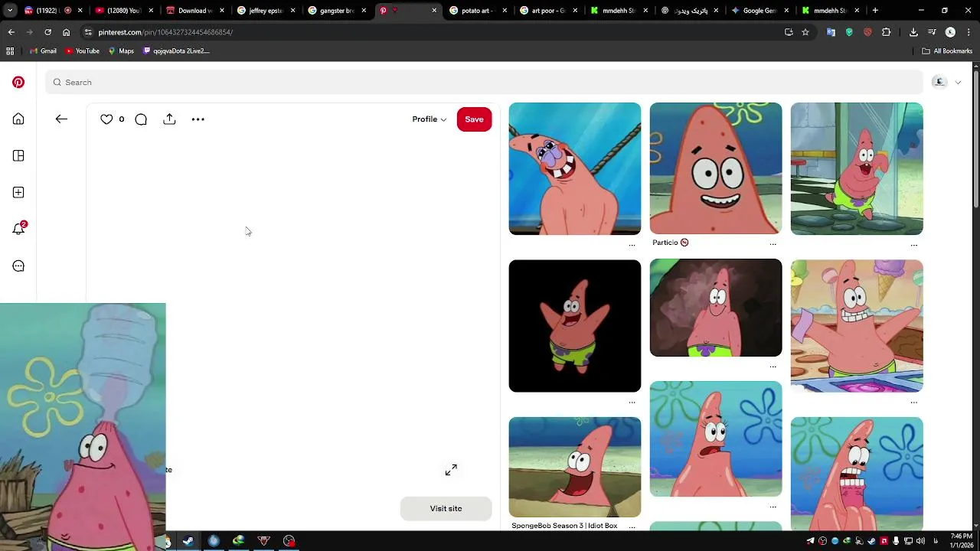Screen dimensions: 980x551
Task: Save the pin with the red Save button
Action: coord(474,119)
